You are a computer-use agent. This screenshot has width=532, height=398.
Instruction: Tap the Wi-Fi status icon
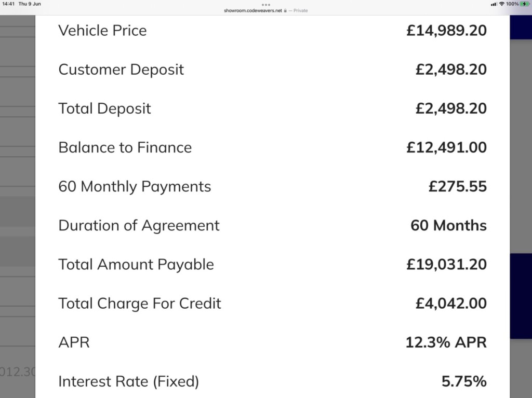click(x=502, y=4)
